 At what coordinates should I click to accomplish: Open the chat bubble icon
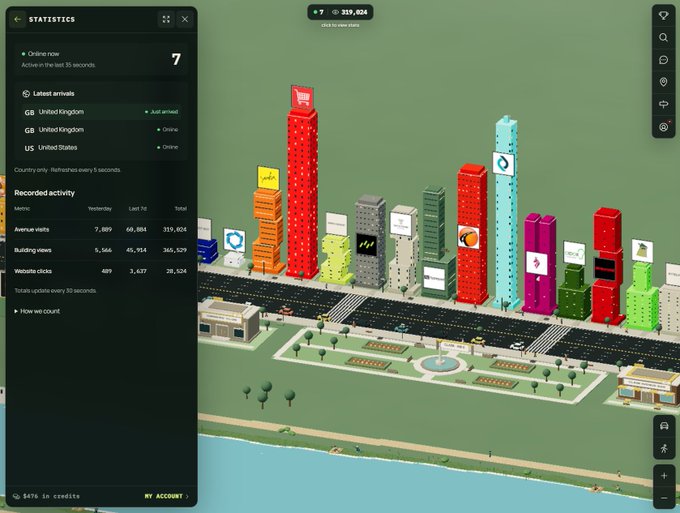tap(663, 60)
